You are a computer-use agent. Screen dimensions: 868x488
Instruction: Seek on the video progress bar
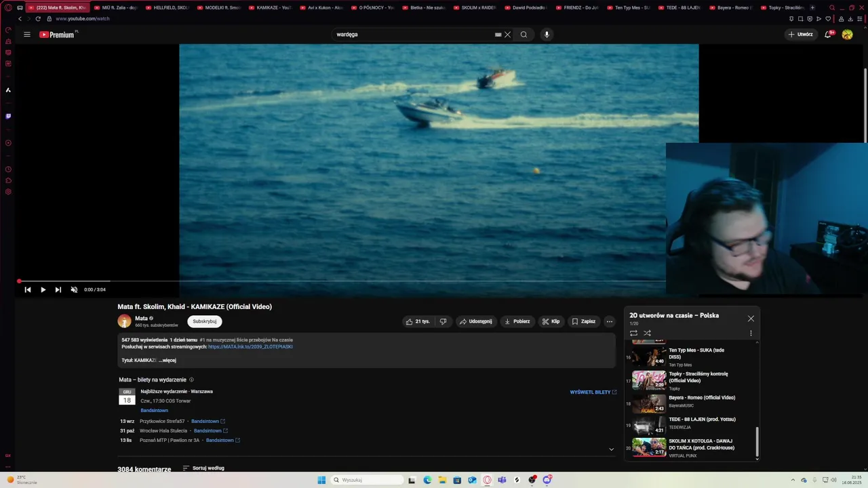341,281
